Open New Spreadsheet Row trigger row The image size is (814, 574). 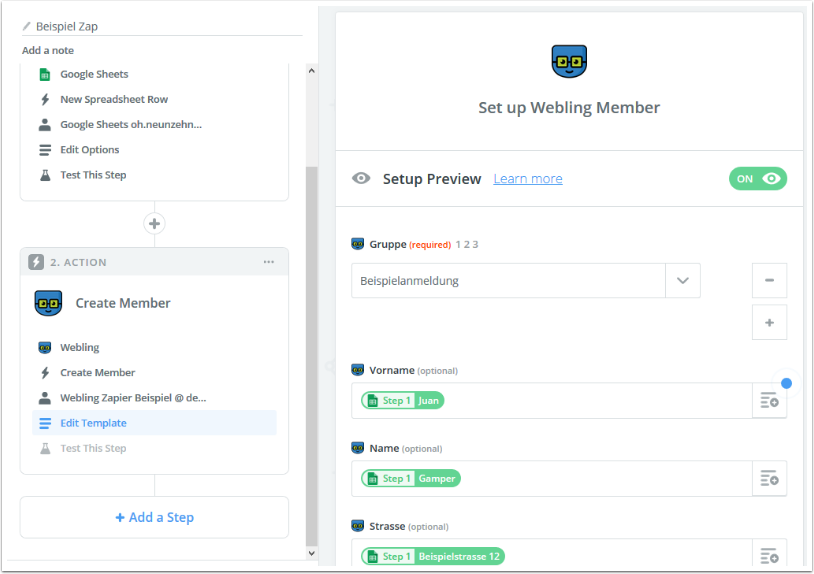click(154, 99)
